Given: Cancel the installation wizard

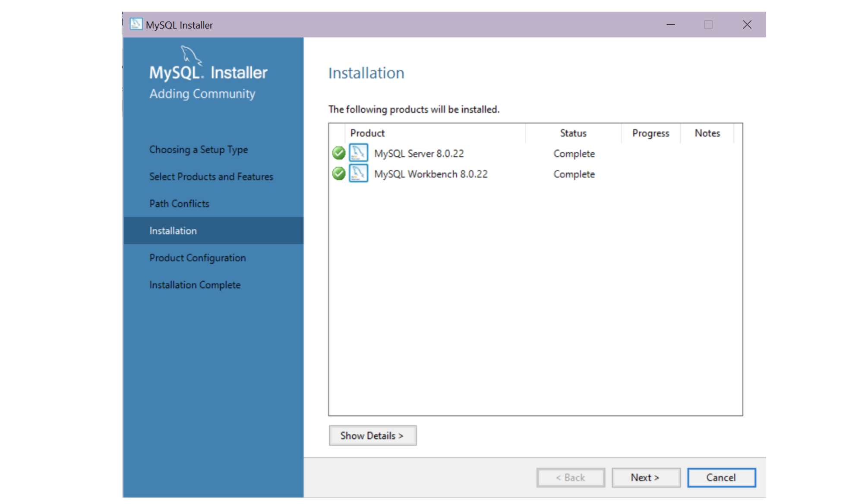Looking at the screenshot, I should click(721, 478).
